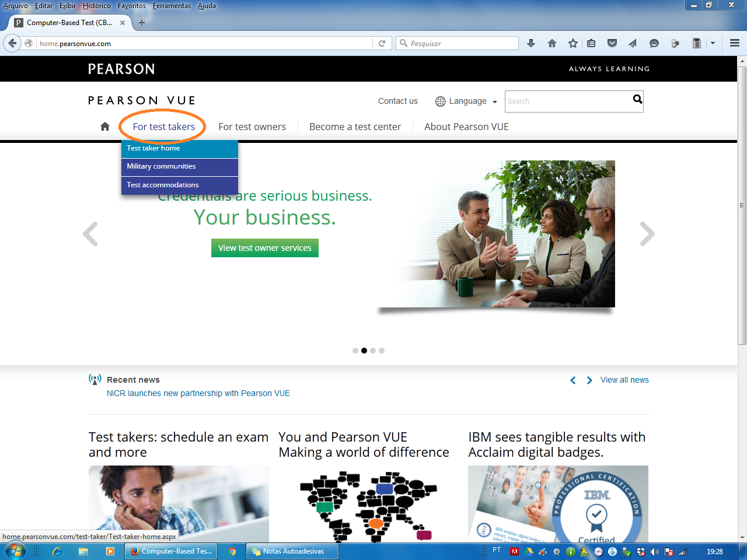Click the address bar URL field
The height and width of the screenshot is (560, 747).
coord(204,43)
